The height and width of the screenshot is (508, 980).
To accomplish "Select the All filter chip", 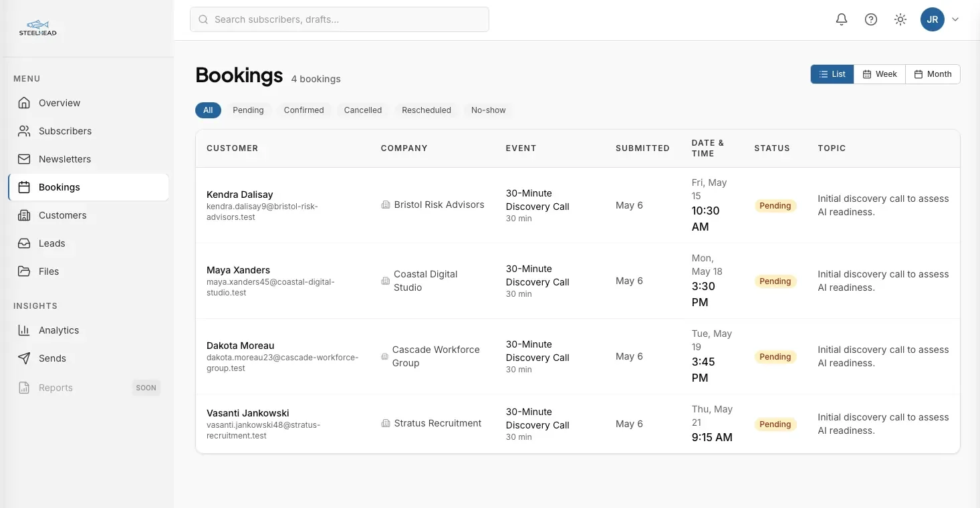I will tap(208, 110).
